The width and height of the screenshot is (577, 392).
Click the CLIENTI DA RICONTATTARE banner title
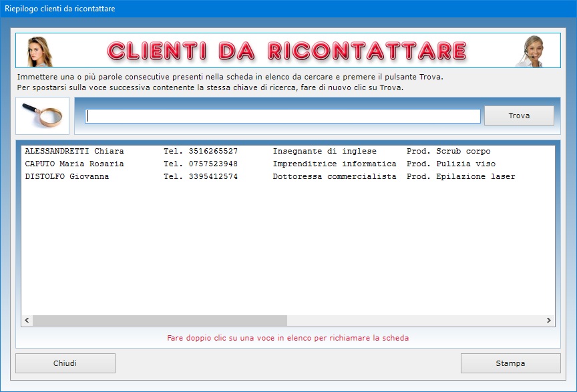click(287, 51)
